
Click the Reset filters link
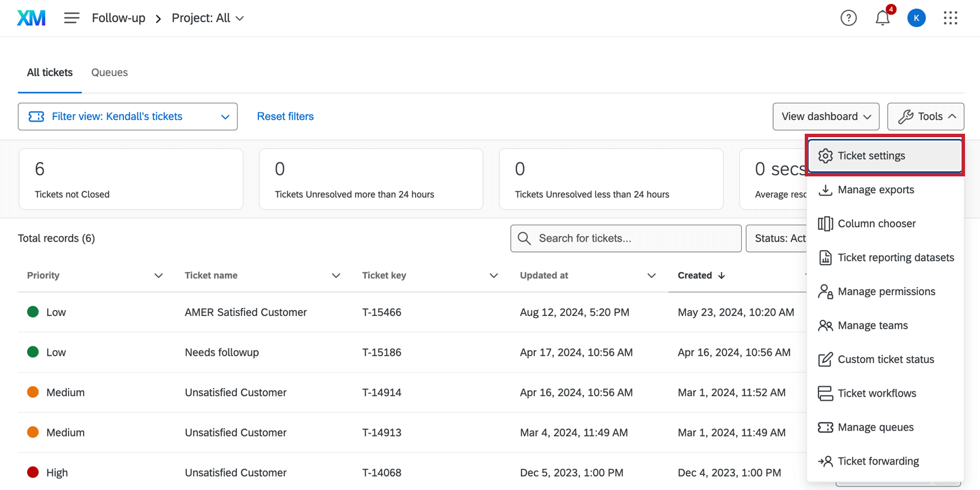point(285,116)
